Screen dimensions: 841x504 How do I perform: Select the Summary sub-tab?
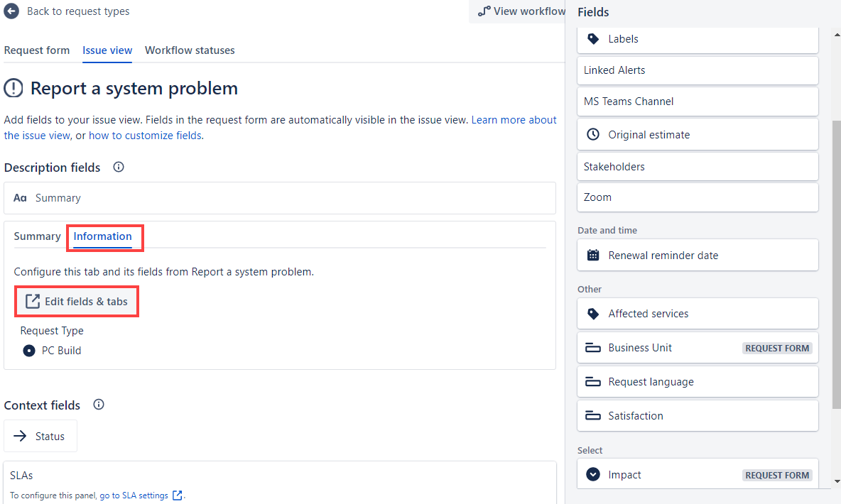[x=37, y=236]
